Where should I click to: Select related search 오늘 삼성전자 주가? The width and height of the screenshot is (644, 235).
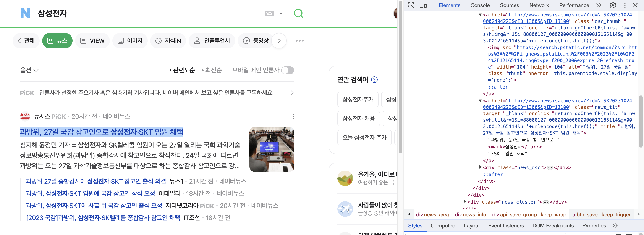[x=364, y=138]
